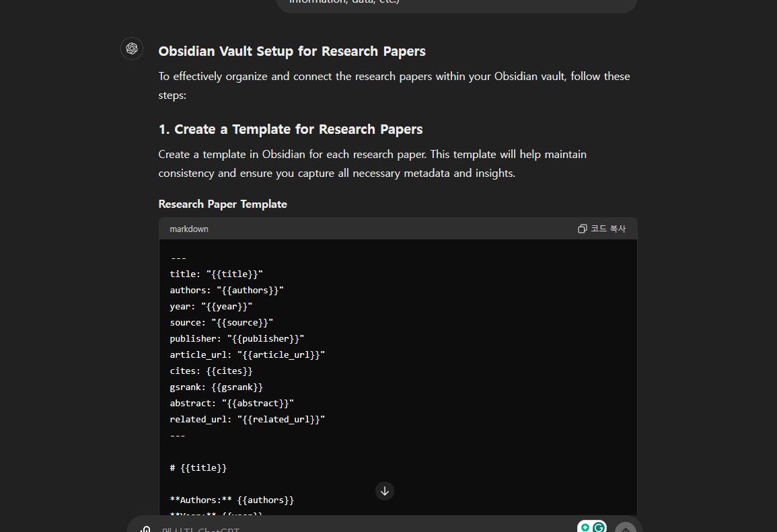777x532 pixels.
Task: Click the code line 'article_url: "{{article_url}}"'
Action: [x=248, y=354]
